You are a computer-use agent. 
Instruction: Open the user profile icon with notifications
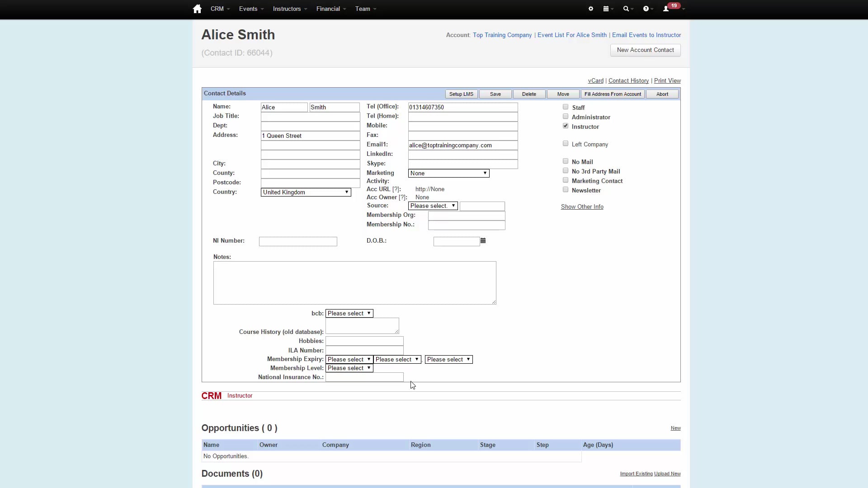[666, 9]
